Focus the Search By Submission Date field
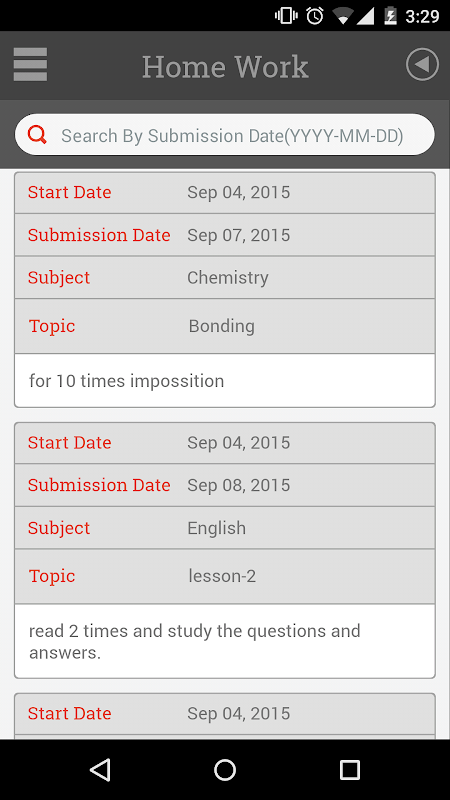The height and width of the screenshot is (800, 450). (225, 135)
